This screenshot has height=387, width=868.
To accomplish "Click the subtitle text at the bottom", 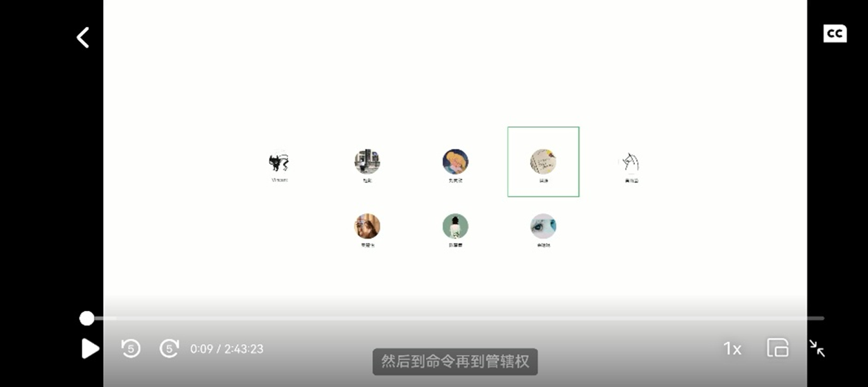I will (454, 361).
